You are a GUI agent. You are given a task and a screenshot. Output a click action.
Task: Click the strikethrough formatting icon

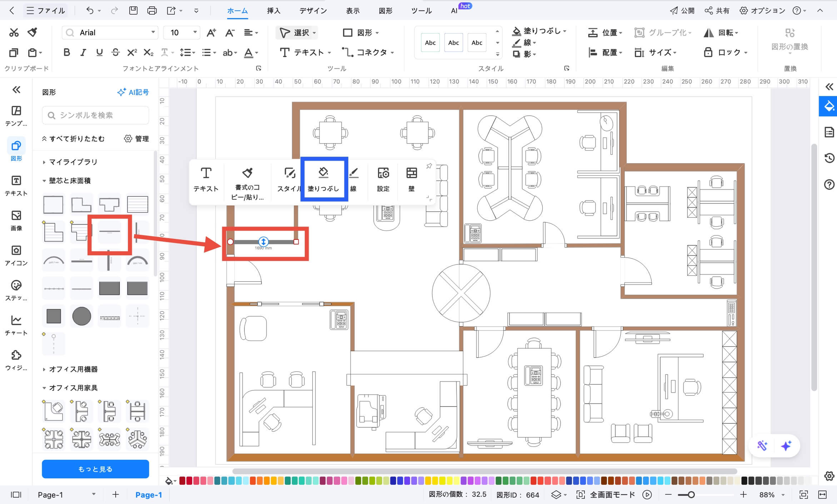(115, 52)
